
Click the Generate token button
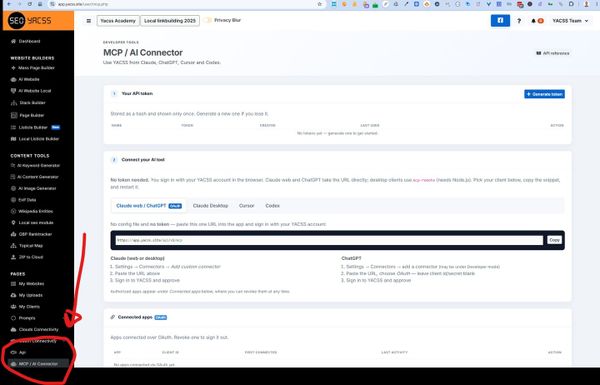pyautogui.click(x=544, y=94)
